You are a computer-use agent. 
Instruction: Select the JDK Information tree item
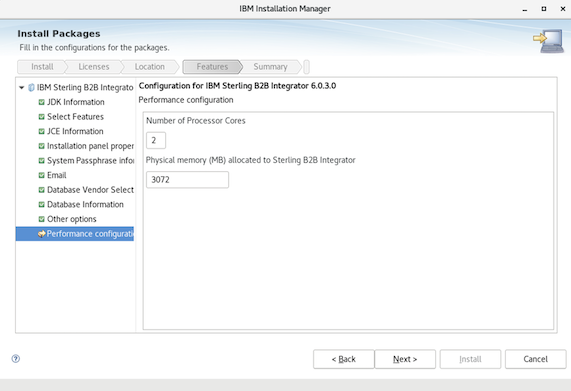tap(76, 102)
